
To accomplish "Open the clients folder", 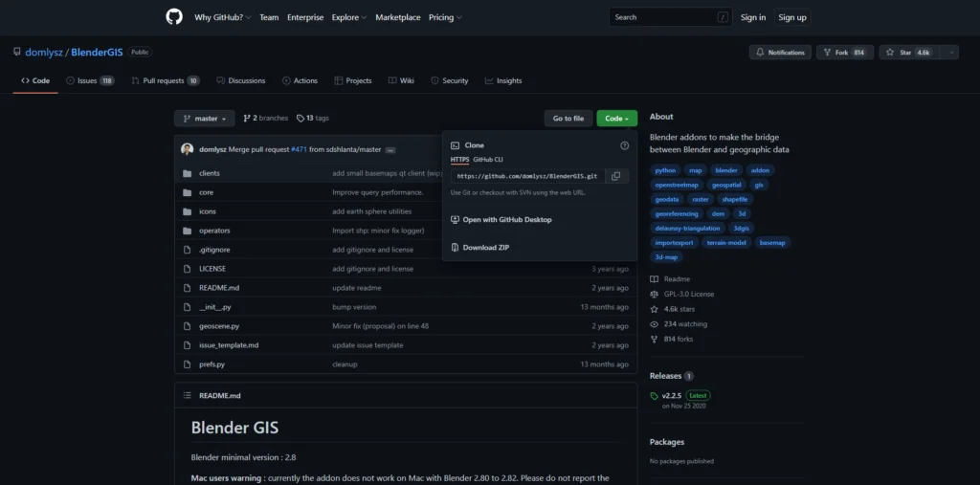I will pyautogui.click(x=210, y=173).
